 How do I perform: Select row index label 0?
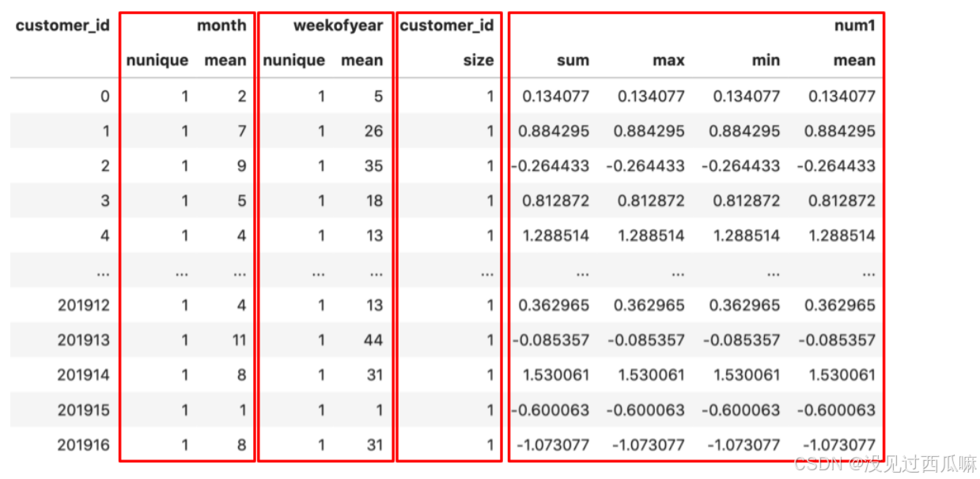click(104, 97)
